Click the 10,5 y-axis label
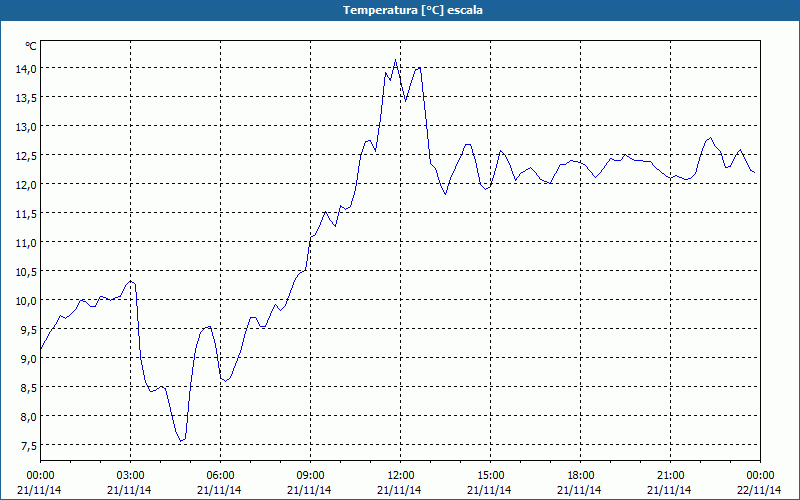Image resolution: width=800 pixels, height=500 pixels. click(26, 271)
